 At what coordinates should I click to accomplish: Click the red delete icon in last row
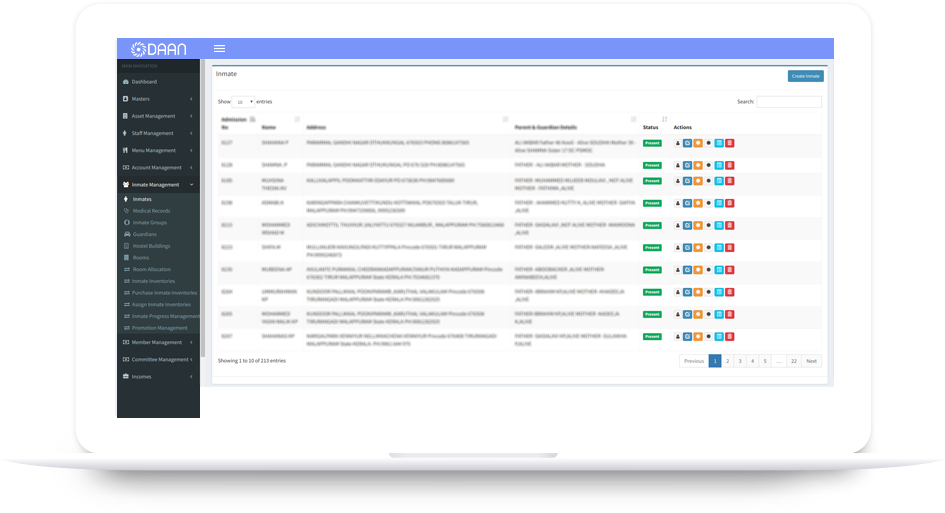tap(729, 337)
